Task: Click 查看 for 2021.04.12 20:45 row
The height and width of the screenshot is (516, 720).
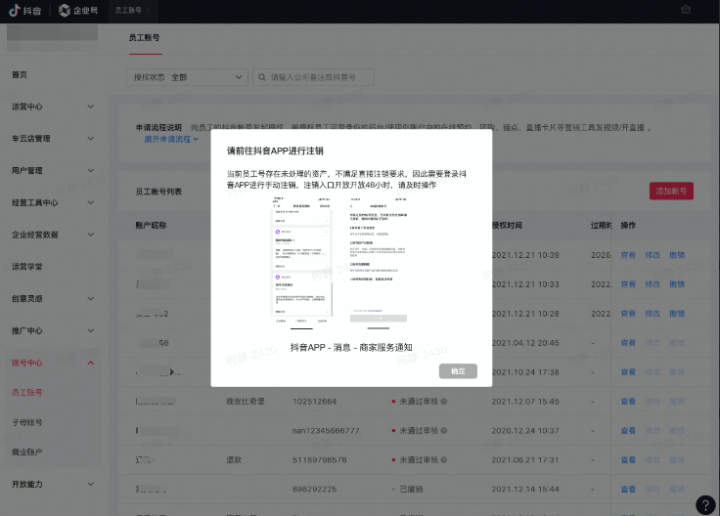Action: (628, 342)
